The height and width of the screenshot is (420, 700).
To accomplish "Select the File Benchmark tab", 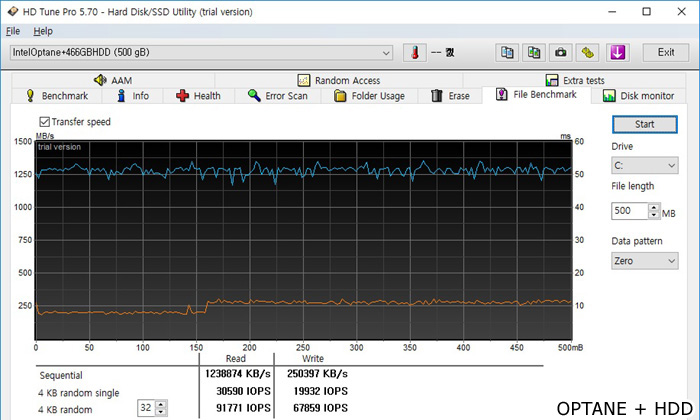I will pyautogui.click(x=537, y=95).
